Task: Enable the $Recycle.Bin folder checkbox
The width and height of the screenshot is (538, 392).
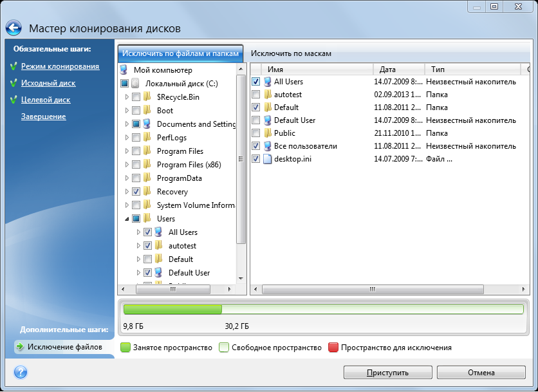Action: click(136, 97)
